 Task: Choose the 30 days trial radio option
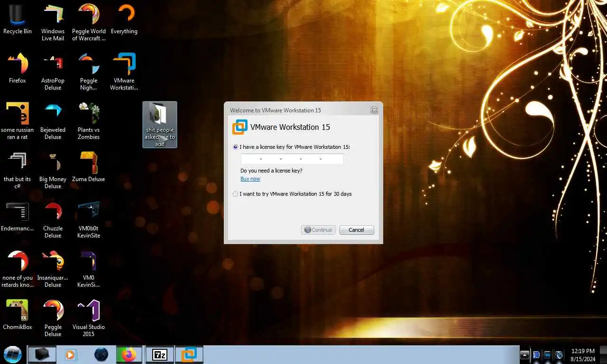coord(236,194)
